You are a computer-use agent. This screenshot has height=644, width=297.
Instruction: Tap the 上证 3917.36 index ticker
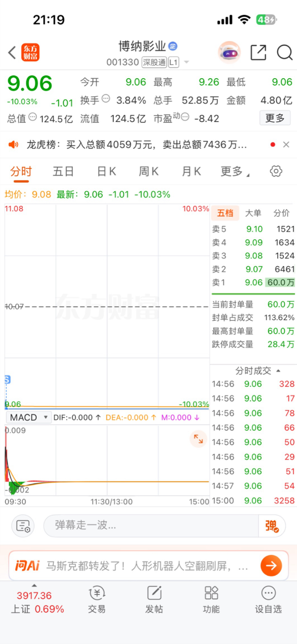[x=38, y=602]
